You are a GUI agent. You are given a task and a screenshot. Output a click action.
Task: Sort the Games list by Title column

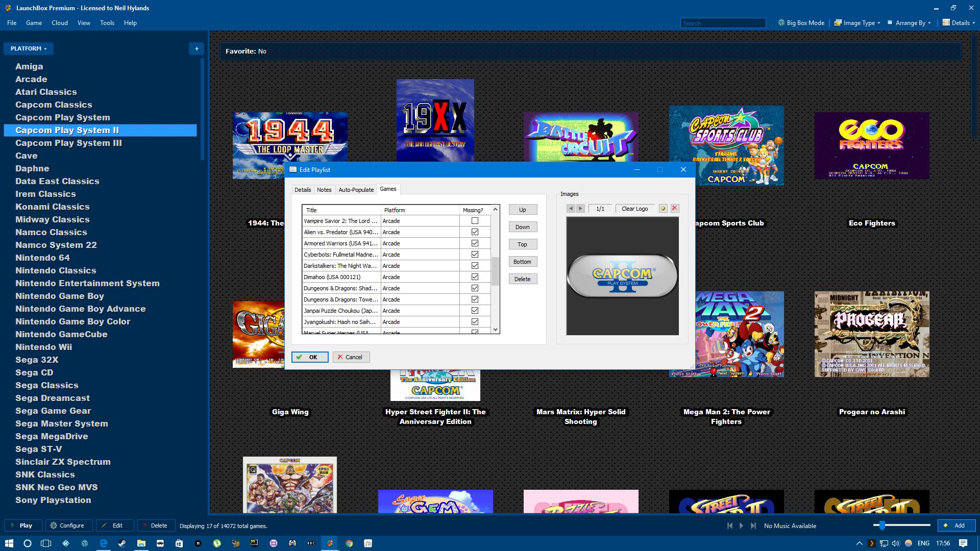[x=341, y=210]
